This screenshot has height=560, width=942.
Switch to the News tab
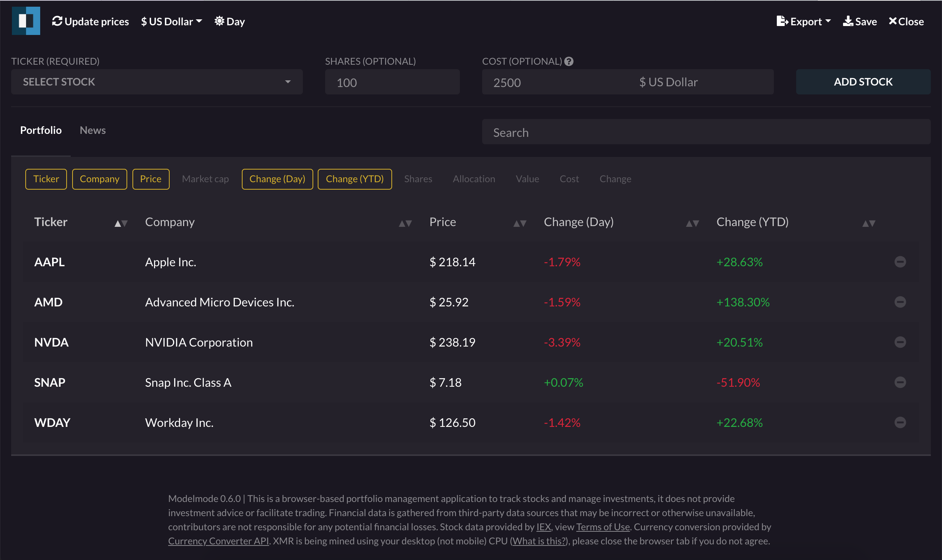click(93, 130)
